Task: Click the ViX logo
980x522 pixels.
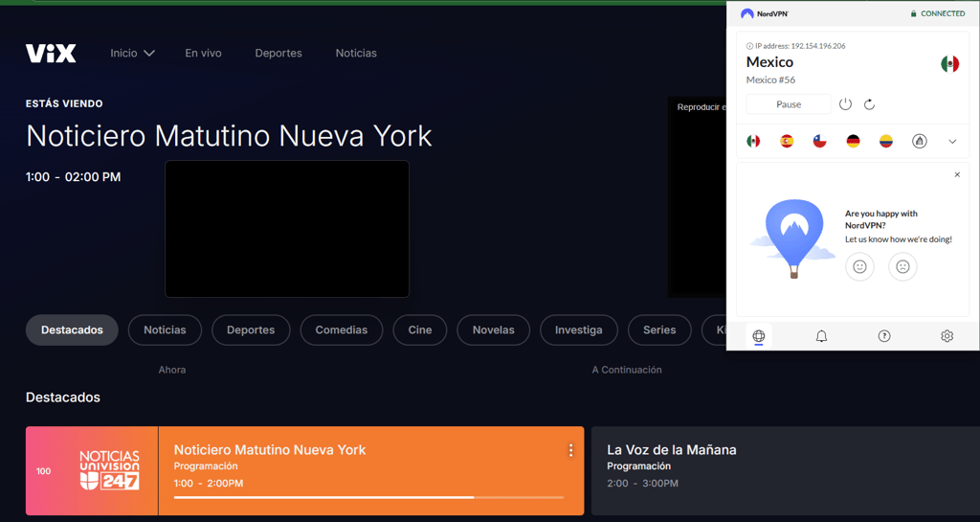Action: click(51, 53)
